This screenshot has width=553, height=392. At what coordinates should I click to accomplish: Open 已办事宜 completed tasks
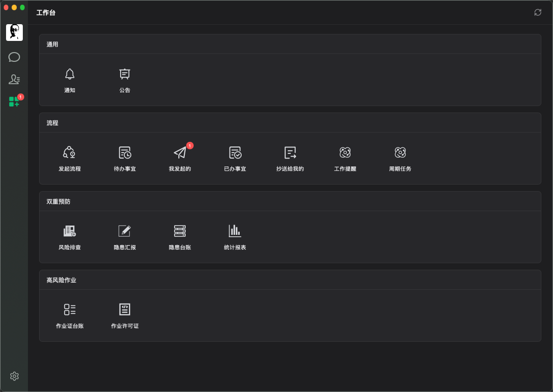tap(235, 153)
